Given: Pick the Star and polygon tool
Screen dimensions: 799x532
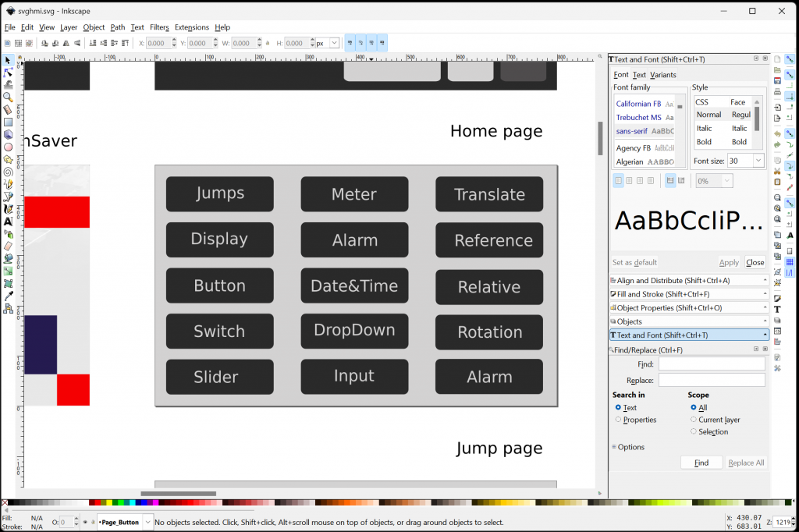Looking at the screenshot, I should click(x=8, y=159).
